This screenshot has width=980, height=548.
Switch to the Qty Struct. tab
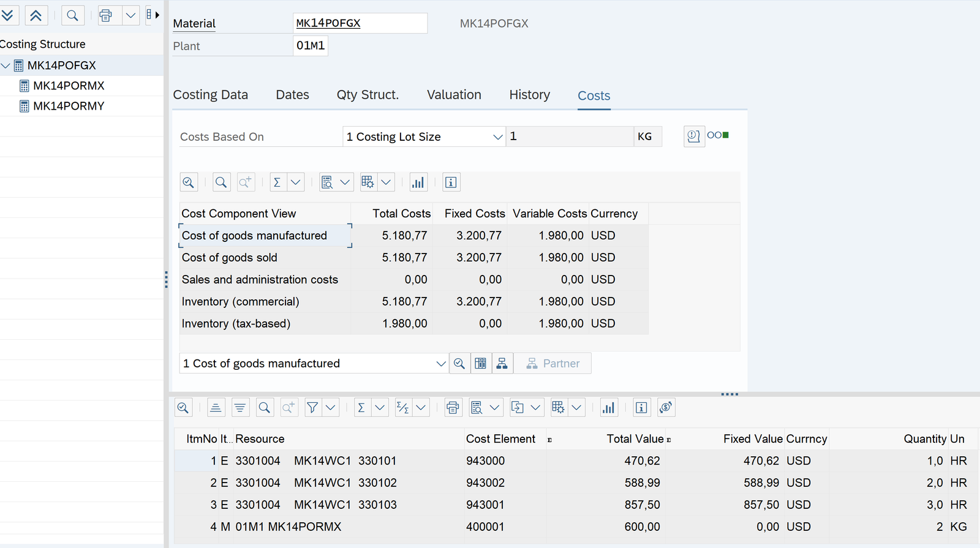click(367, 95)
